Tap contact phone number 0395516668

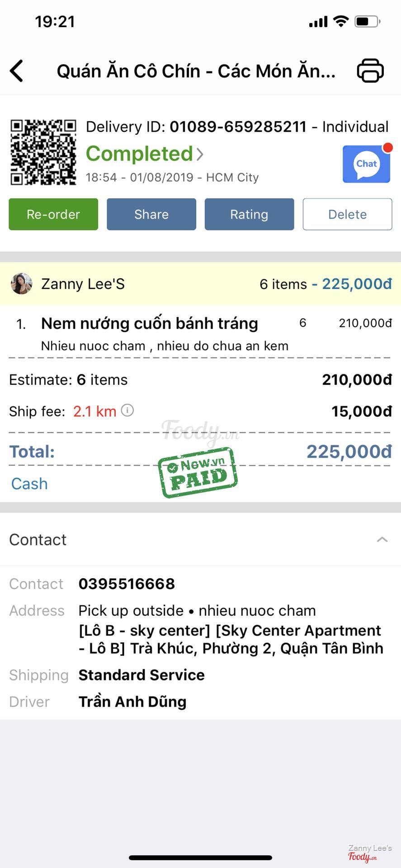127,584
